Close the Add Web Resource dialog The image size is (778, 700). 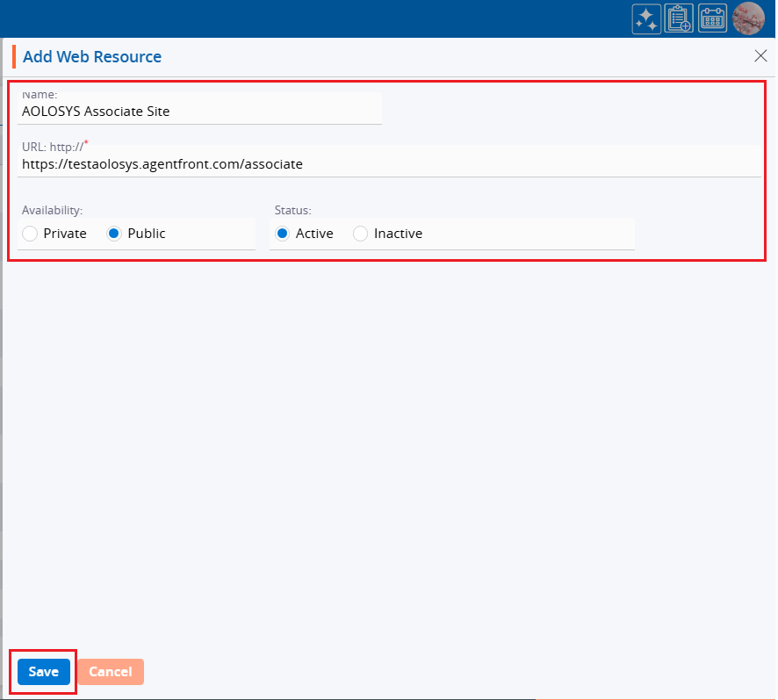760,56
